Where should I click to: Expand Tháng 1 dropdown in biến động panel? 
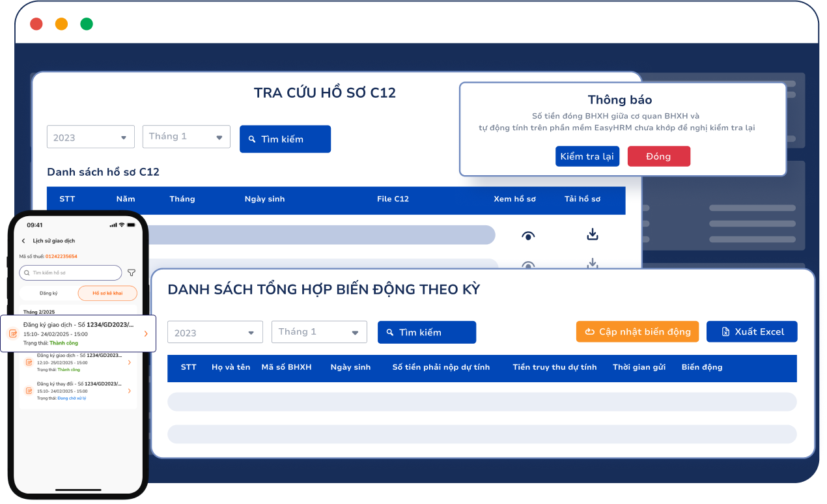[x=319, y=332]
